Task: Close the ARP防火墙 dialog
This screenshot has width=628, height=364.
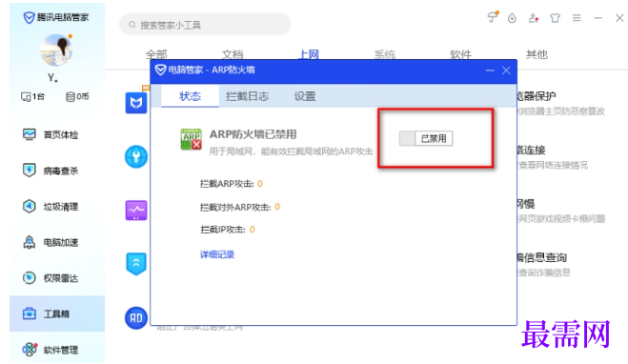Action: coord(506,71)
